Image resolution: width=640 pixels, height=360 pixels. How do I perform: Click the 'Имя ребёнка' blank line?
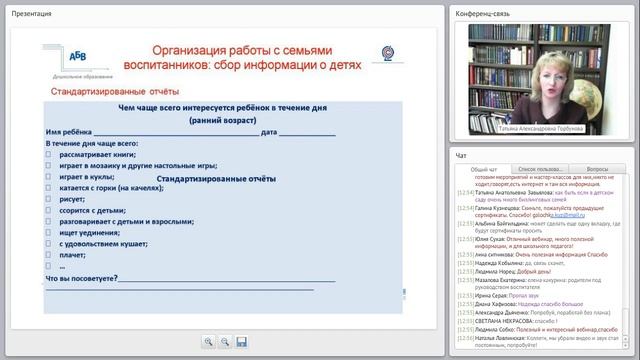176,133
